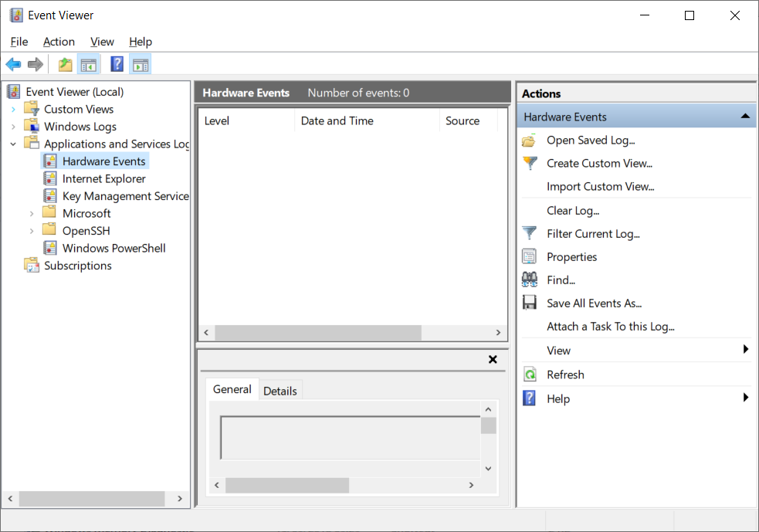This screenshot has width=759, height=532.
Task: Click the Back arrow in toolbar
Action: pyautogui.click(x=14, y=64)
